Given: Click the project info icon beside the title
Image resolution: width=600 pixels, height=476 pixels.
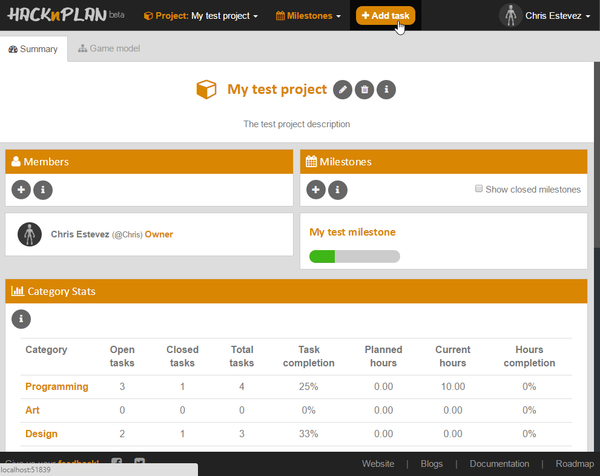Looking at the screenshot, I should click(x=387, y=90).
